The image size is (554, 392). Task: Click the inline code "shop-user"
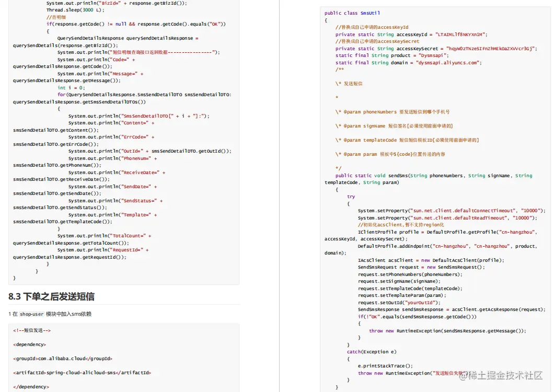click(32, 314)
